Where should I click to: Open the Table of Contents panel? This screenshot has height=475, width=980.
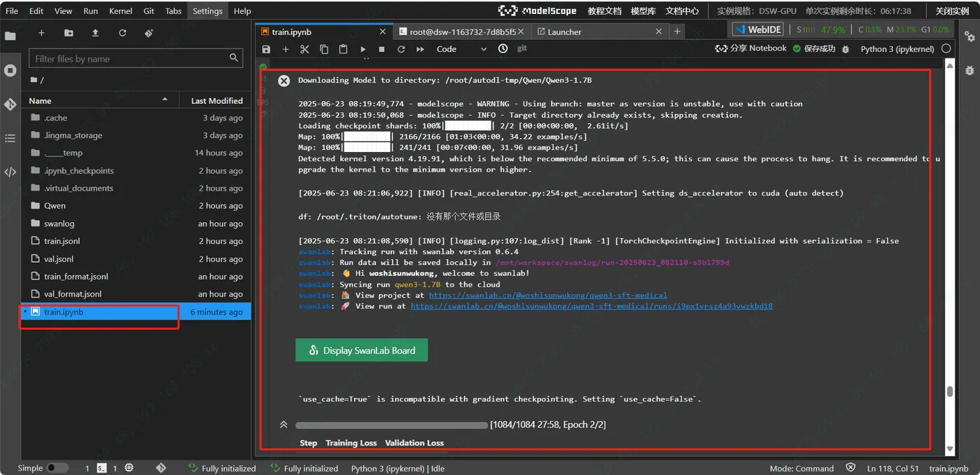click(10, 138)
